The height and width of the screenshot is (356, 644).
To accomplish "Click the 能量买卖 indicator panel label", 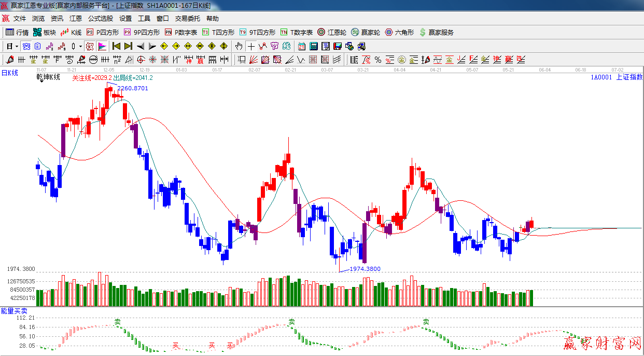I will pyautogui.click(x=15, y=310).
